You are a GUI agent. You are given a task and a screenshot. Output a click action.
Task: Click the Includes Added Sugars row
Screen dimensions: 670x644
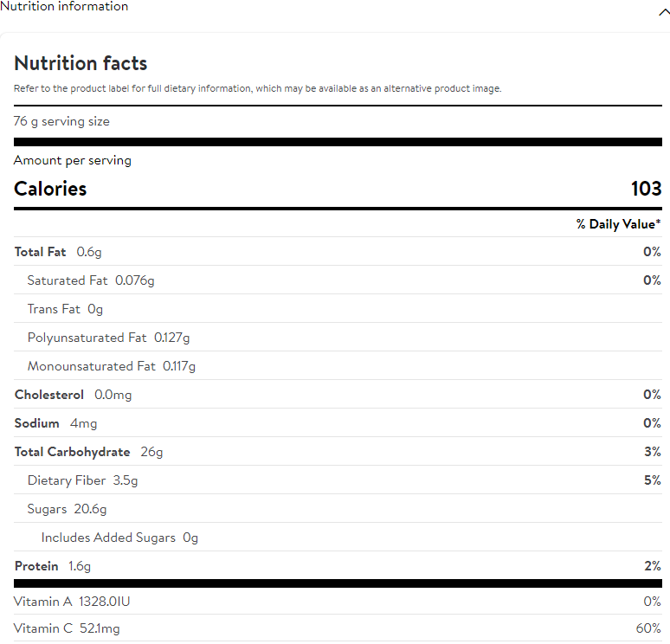(x=119, y=538)
